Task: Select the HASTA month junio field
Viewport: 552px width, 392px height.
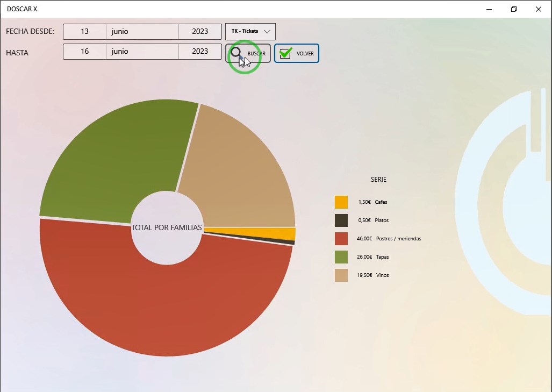Action: pos(142,52)
